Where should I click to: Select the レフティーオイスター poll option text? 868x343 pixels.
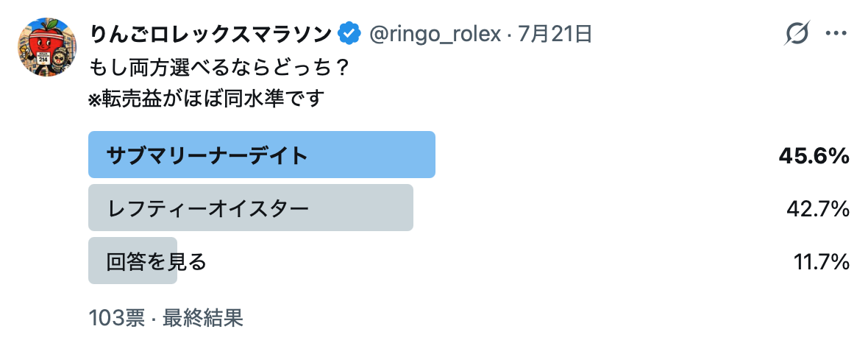tap(207, 208)
